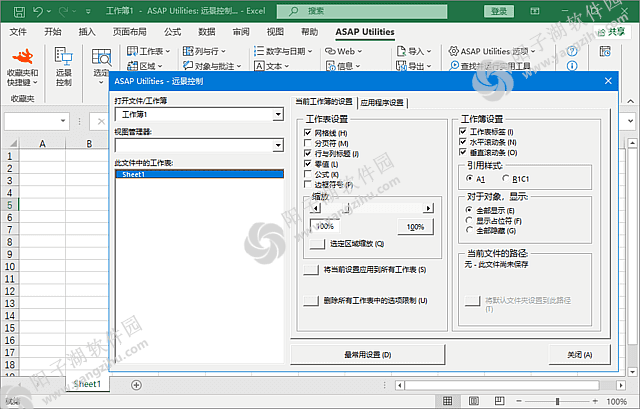The image size is (640, 409).
Task: Toggle the Gridlines (网格线) checkbox
Action: (x=308, y=133)
